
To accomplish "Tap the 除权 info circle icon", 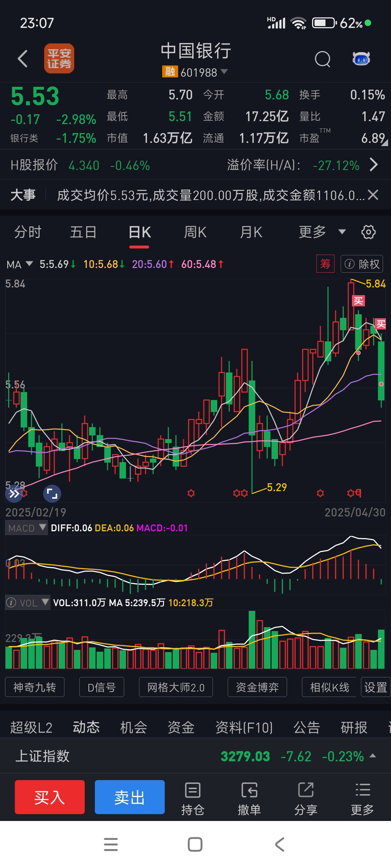I will click(x=349, y=264).
